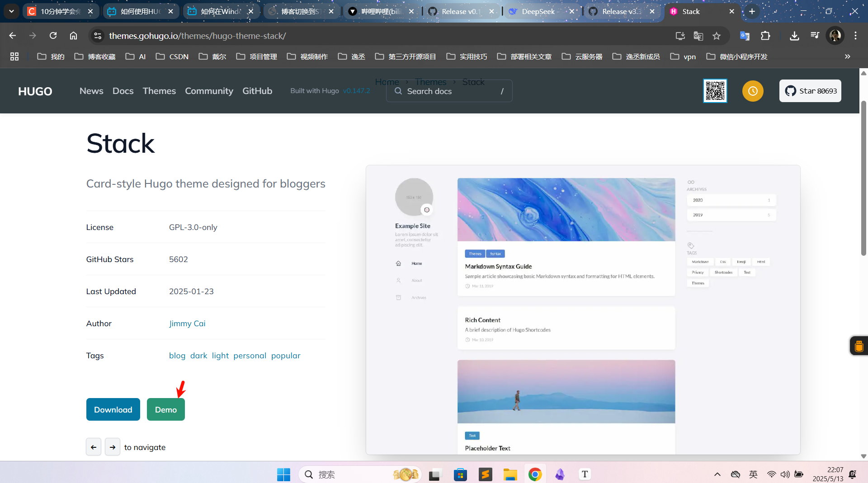Focus the Search docs field

click(x=449, y=91)
